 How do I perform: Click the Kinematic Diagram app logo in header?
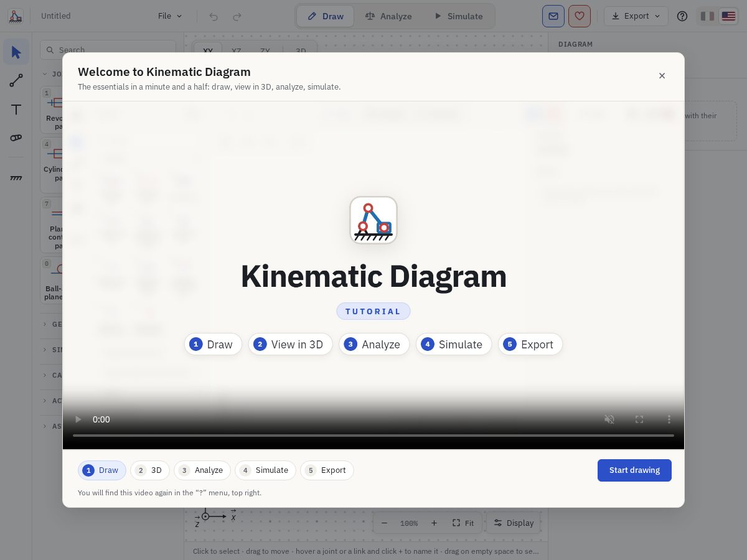point(16,16)
